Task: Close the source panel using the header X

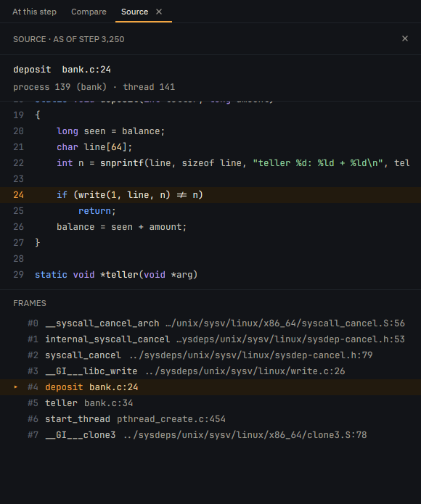Action: point(405,38)
